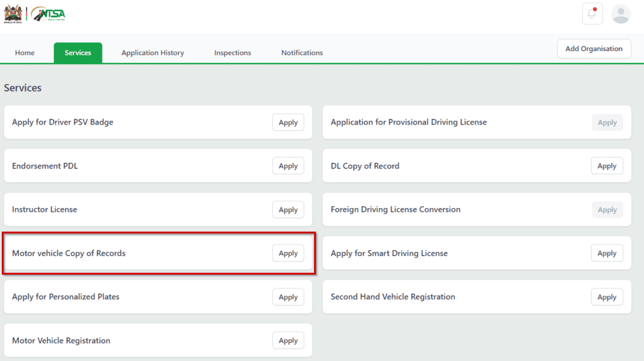This screenshot has width=644, height=361.
Task: Open the Notifications tab
Action: click(302, 53)
